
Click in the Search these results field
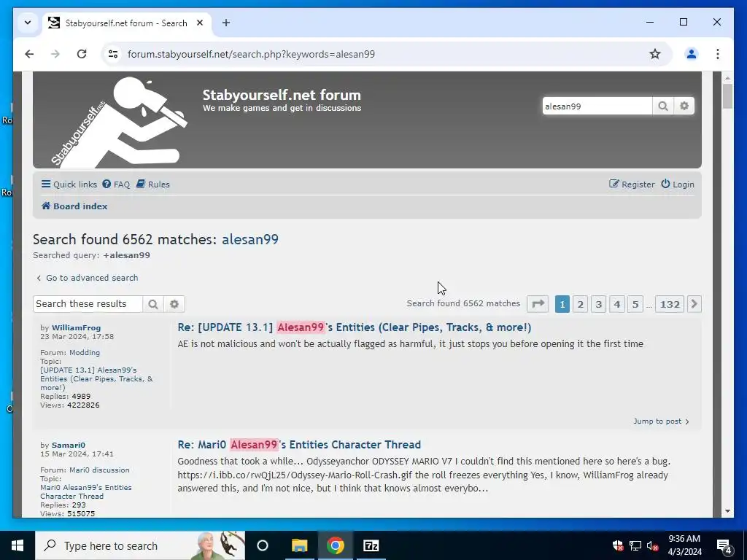(x=88, y=304)
